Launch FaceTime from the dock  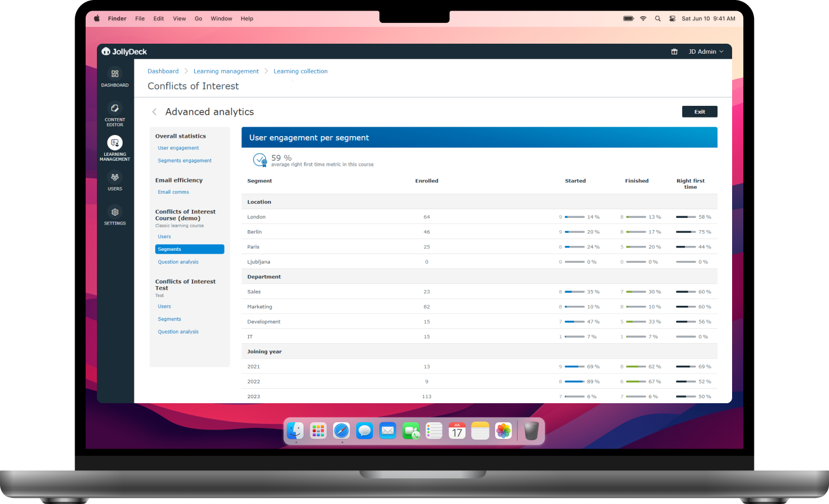tap(411, 431)
